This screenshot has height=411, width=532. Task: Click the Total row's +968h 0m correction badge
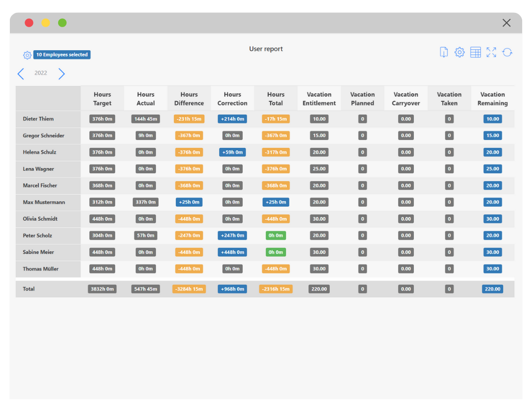233,289
